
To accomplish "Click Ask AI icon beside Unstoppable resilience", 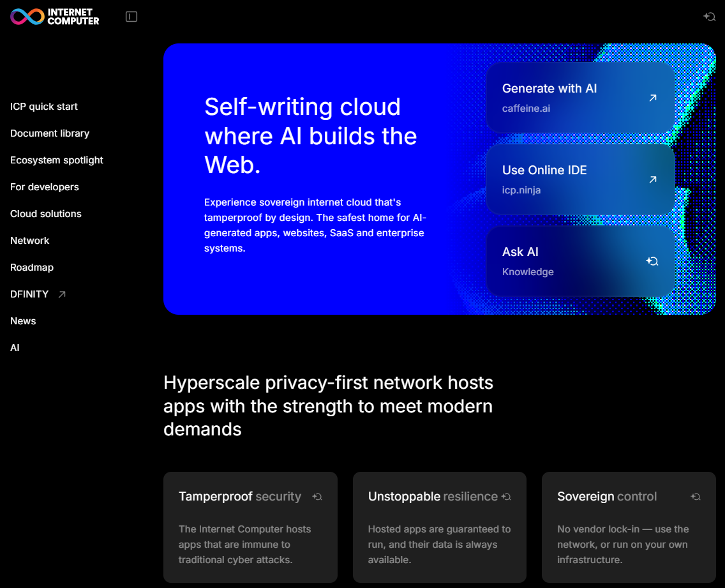I will [x=506, y=497].
